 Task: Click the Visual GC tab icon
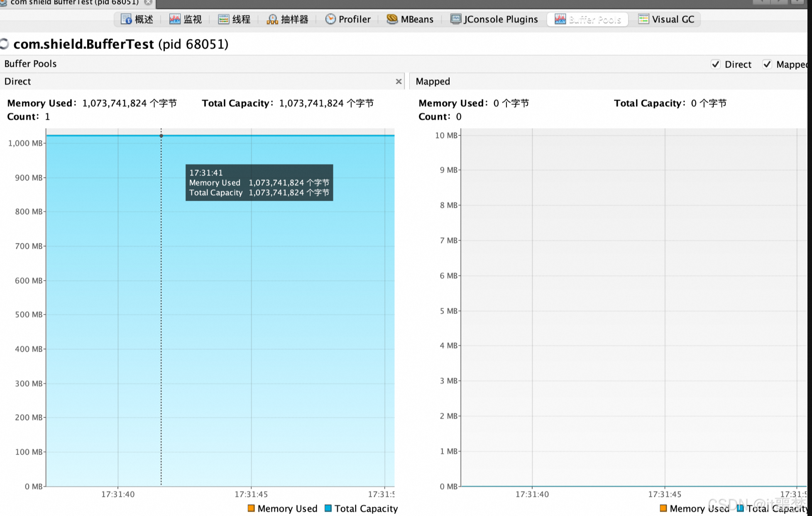tap(643, 19)
